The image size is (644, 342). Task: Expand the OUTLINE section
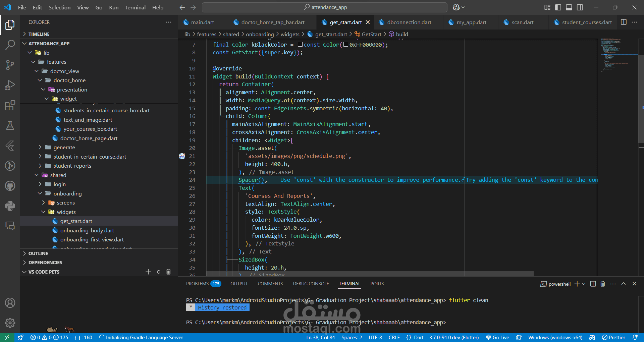tap(38, 253)
